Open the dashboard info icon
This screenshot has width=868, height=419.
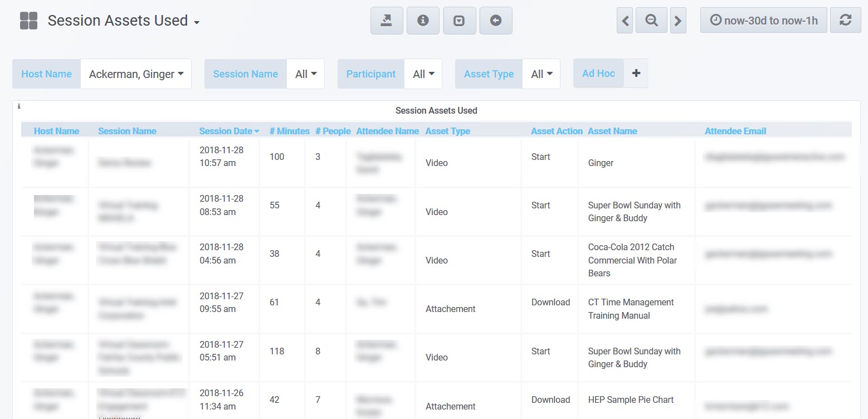click(423, 21)
